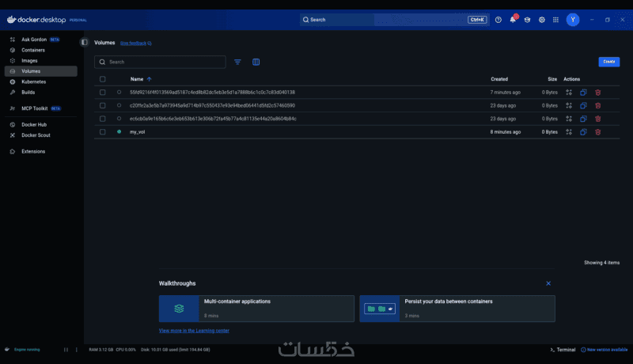This screenshot has height=364, width=633.
Task: Open the Learning center icon
Action: coord(527,20)
